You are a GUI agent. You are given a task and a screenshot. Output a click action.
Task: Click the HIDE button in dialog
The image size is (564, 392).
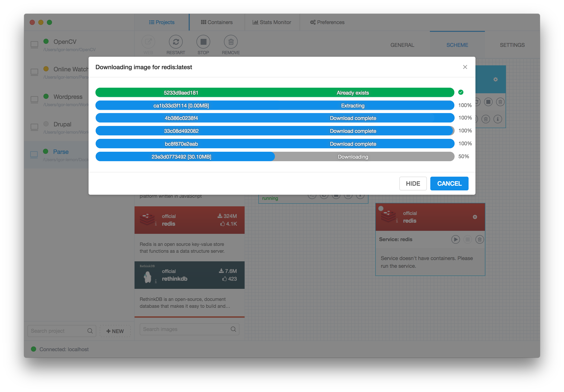click(413, 184)
